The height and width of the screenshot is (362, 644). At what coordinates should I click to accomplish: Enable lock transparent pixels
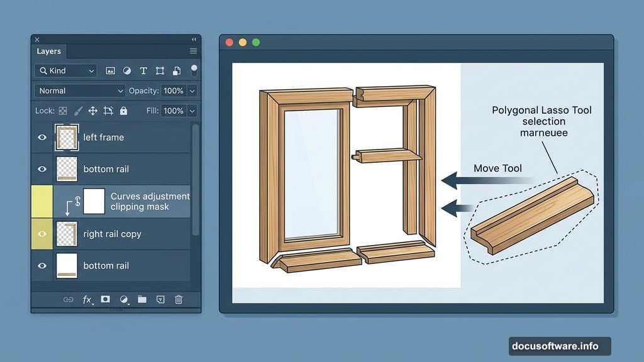[64, 111]
